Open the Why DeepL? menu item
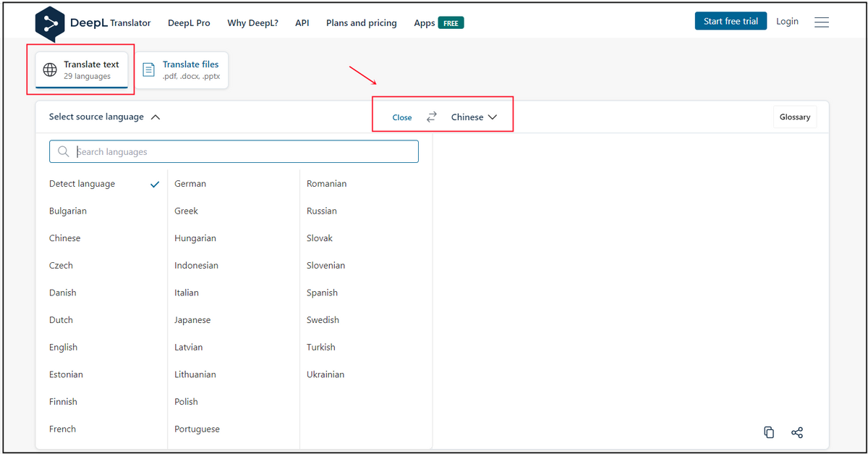Image resolution: width=868 pixels, height=454 pixels. tap(253, 22)
